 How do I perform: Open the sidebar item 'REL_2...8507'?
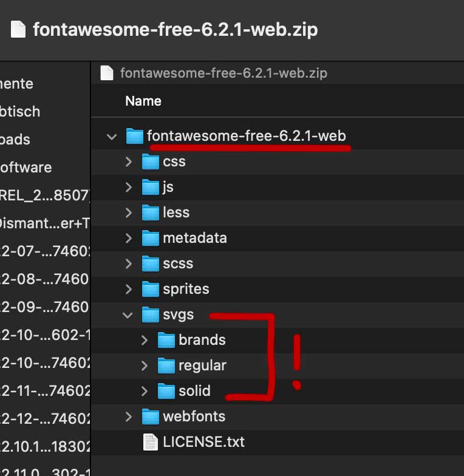tap(45, 195)
